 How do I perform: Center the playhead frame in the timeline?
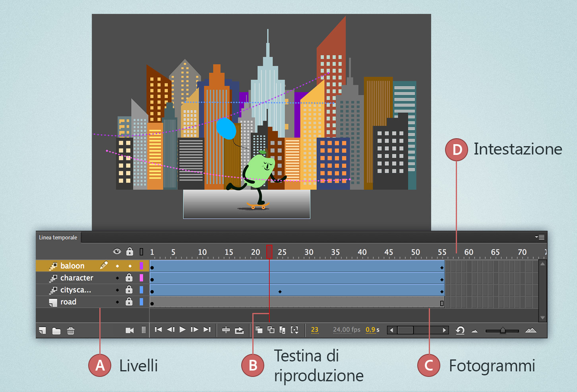[x=226, y=330]
